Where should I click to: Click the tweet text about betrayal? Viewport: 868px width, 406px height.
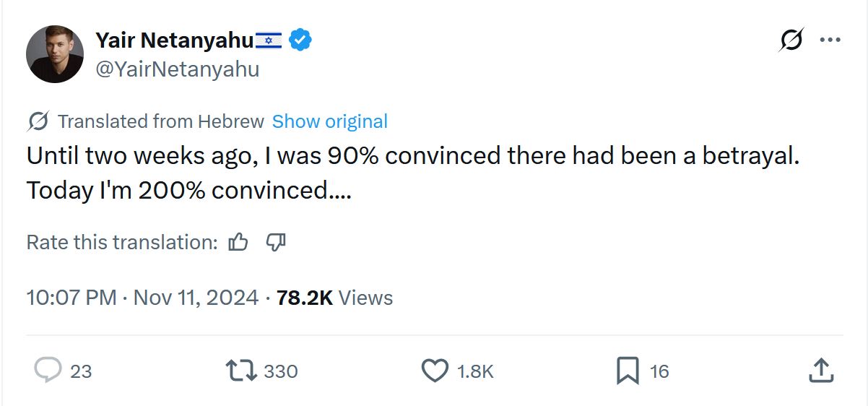413,173
